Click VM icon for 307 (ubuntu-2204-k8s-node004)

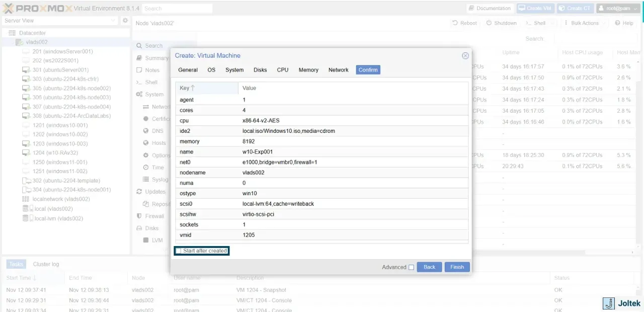pos(26,107)
